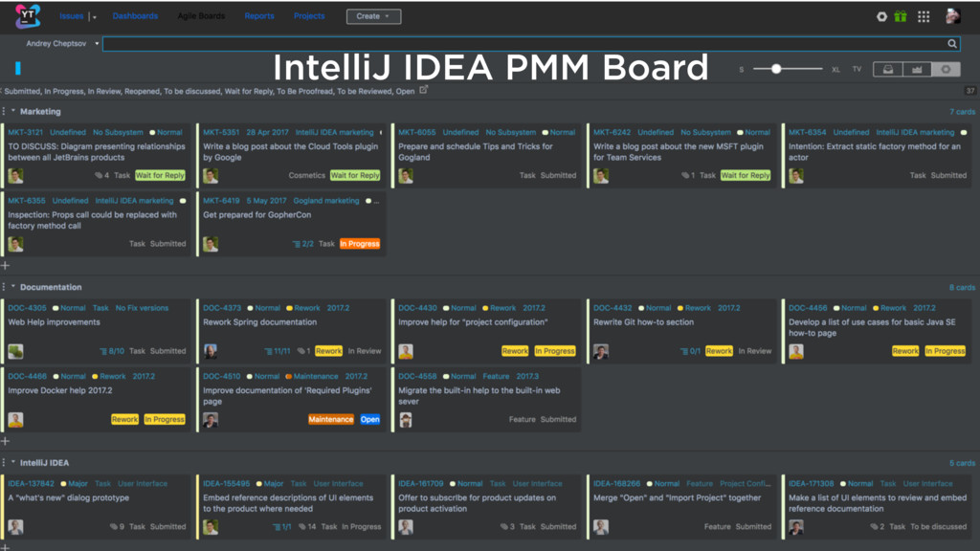The image size is (980, 551).
Task: Click drag handle of Marketing swimlane
Action: pyautogui.click(x=4, y=111)
